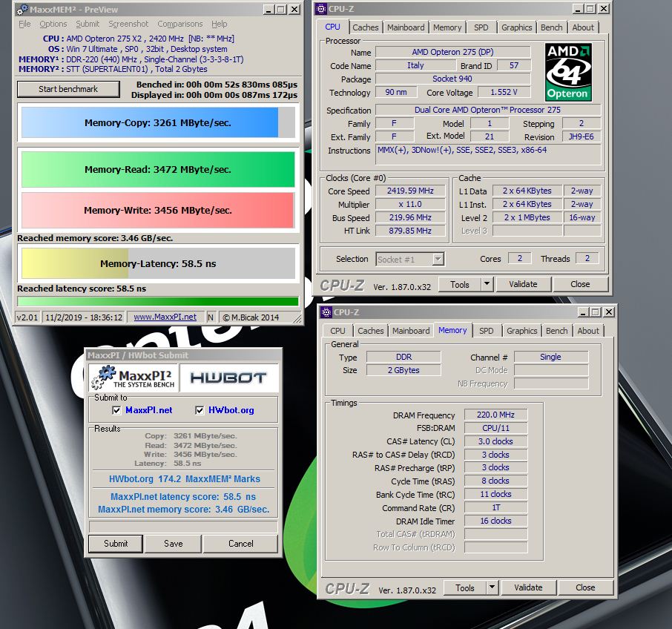The width and height of the screenshot is (672, 629).
Task: Click Cancel in the HWbot Submit dialog
Action: tap(240, 543)
